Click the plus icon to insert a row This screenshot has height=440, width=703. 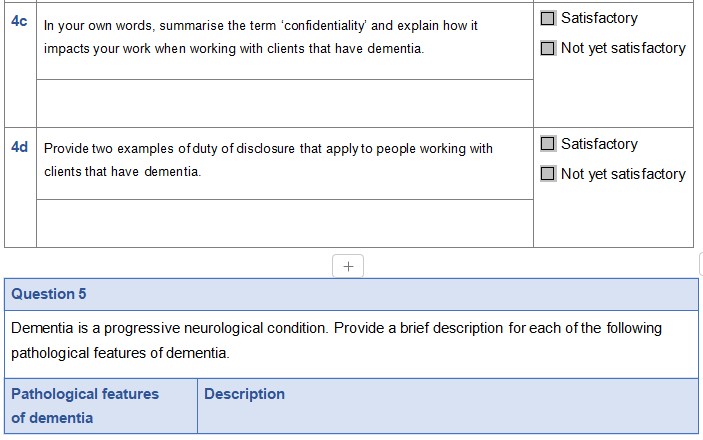click(348, 266)
